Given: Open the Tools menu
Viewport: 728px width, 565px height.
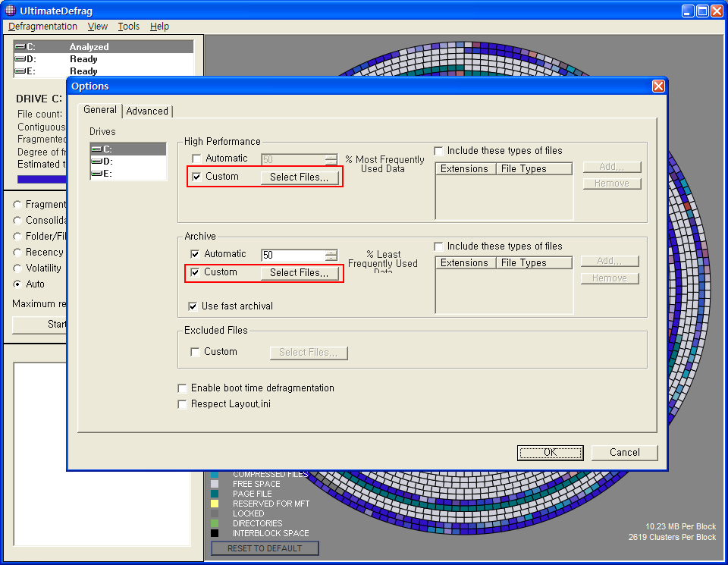Looking at the screenshot, I should (x=129, y=27).
